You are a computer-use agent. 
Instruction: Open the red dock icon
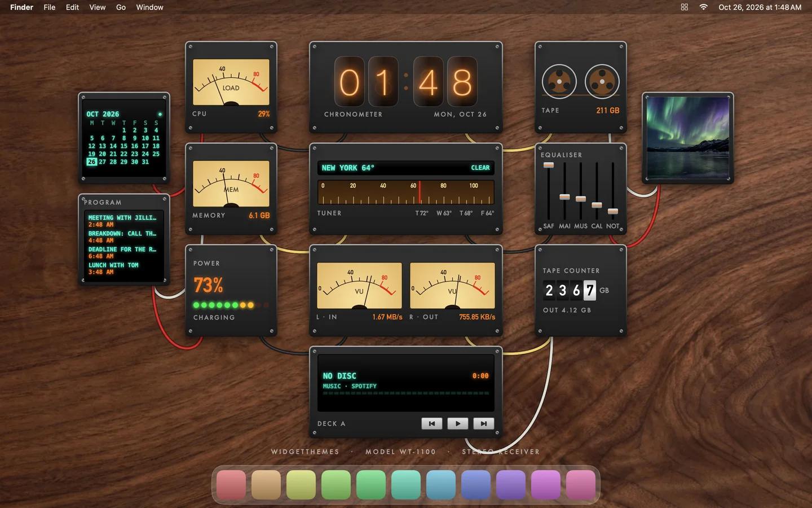[231, 485]
